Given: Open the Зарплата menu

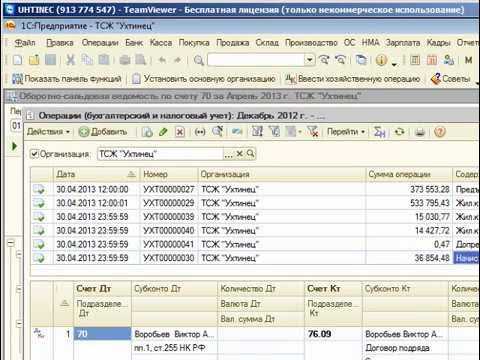Looking at the screenshot, I should pyautogui.click(x=403, y=43).
